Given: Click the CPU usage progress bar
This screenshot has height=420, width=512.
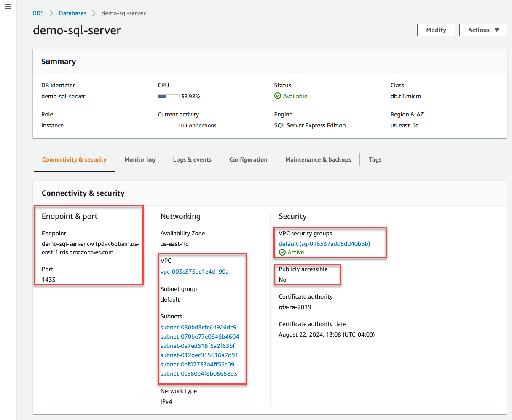Looking at the screenshot, I should [169, 97].
